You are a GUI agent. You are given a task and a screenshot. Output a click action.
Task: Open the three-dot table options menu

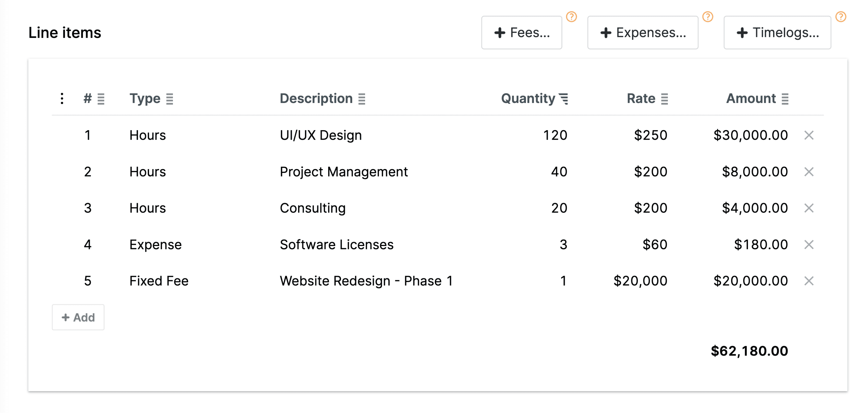tap(62, 99)
